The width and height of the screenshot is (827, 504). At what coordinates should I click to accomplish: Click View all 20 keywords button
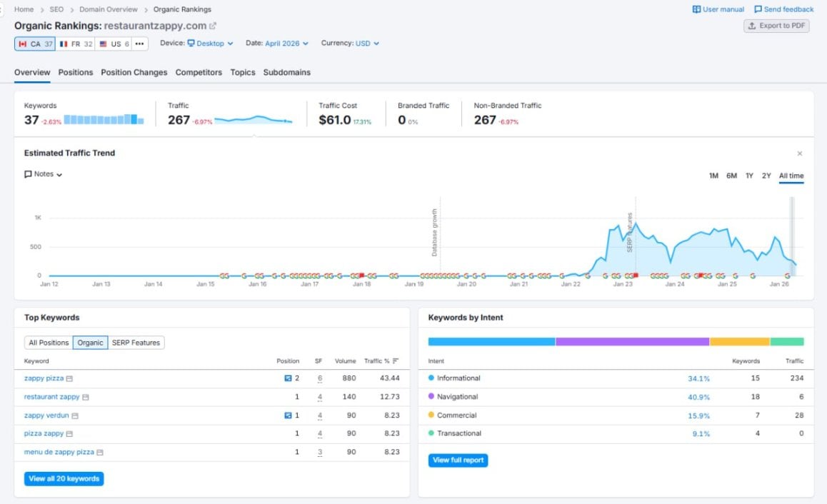64,479
